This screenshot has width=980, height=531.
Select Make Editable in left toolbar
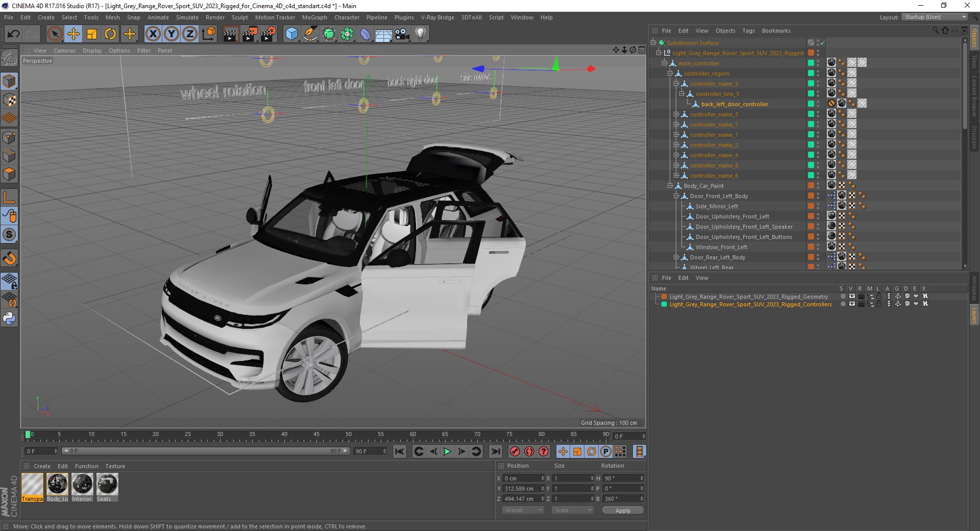(x=9, y=58)
